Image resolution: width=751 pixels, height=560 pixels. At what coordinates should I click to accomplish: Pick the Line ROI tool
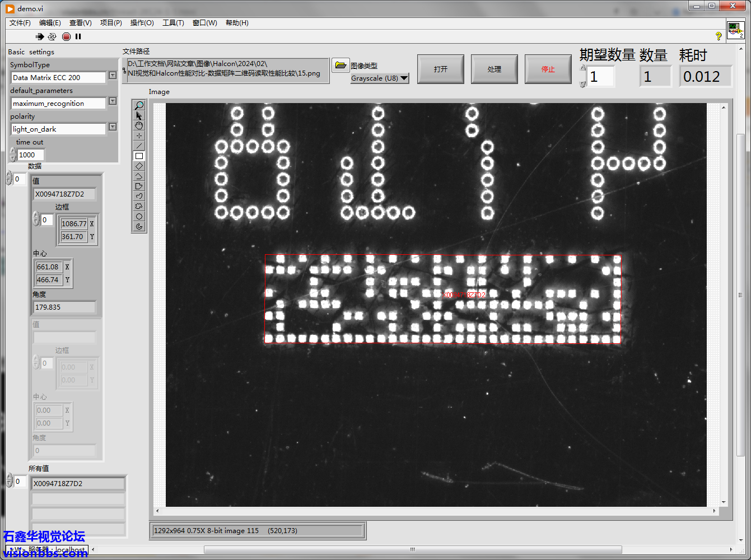coord(139,146)
